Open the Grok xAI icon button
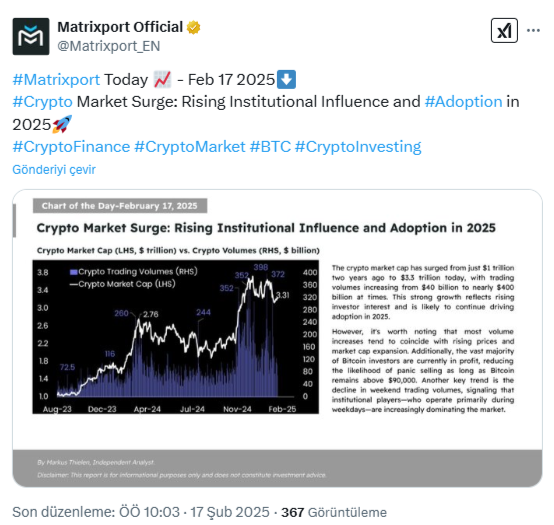This screenshot has height=525, width=554. coord(504,31)
